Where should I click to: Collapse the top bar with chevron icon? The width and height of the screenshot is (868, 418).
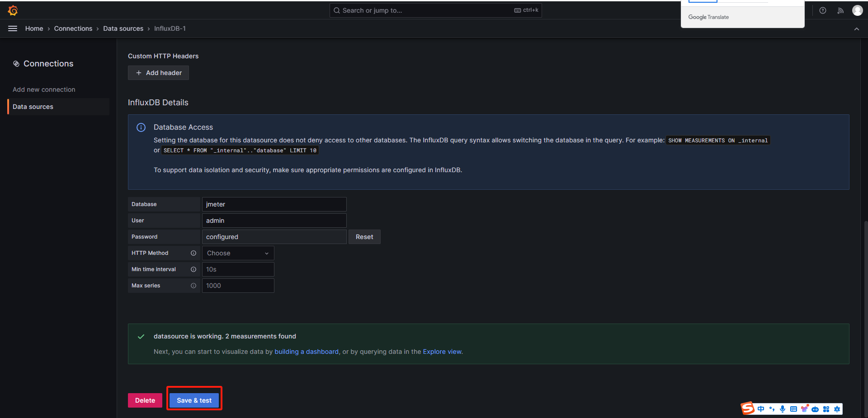857,29
